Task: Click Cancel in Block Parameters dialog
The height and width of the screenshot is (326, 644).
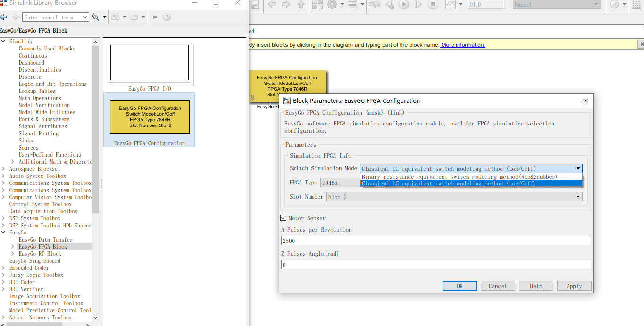Action: pyautogui.click(x=498, y=286)
